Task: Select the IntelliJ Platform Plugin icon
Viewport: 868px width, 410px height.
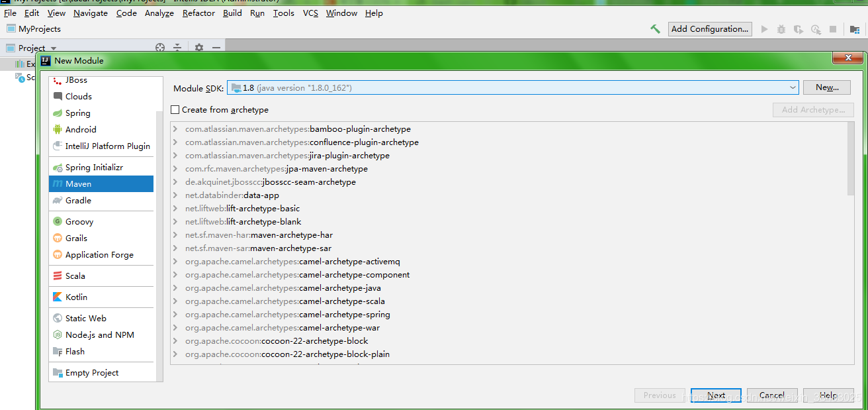Action: point(58,146)
